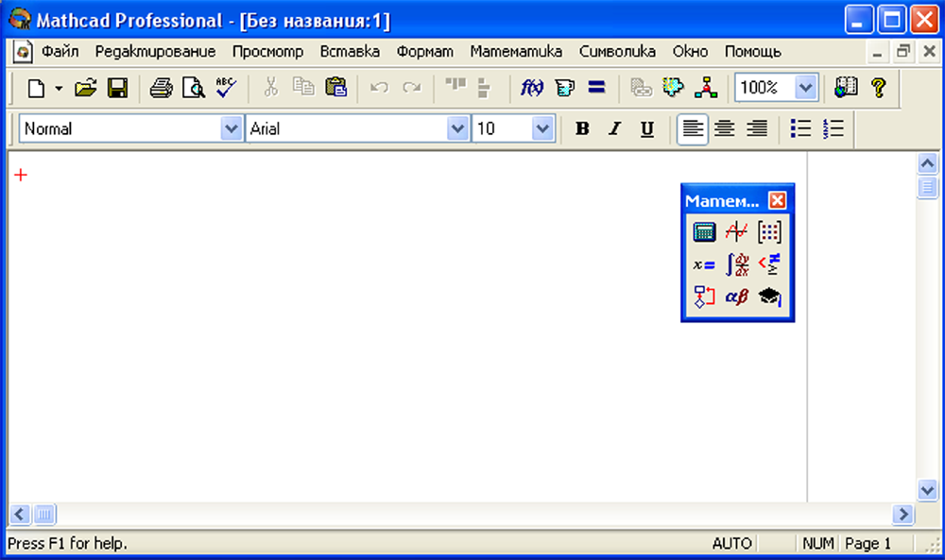Toggle numbered list

[833, 128]
